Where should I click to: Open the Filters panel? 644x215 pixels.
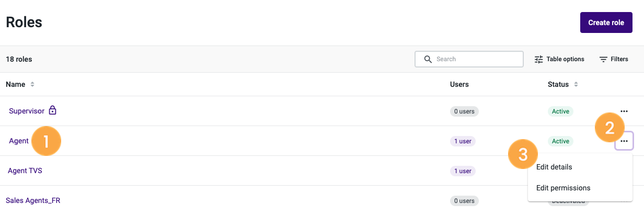[614, 59]
